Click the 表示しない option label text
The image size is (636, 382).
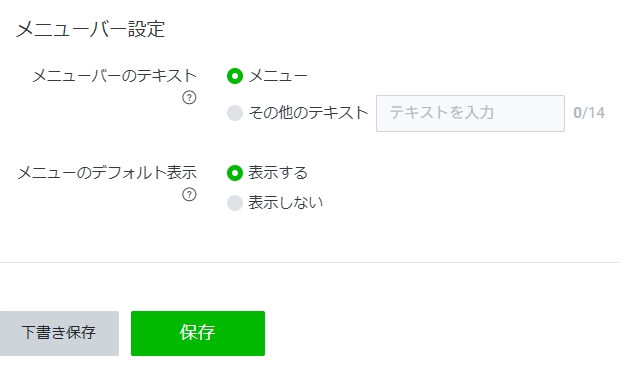(286, 203)
